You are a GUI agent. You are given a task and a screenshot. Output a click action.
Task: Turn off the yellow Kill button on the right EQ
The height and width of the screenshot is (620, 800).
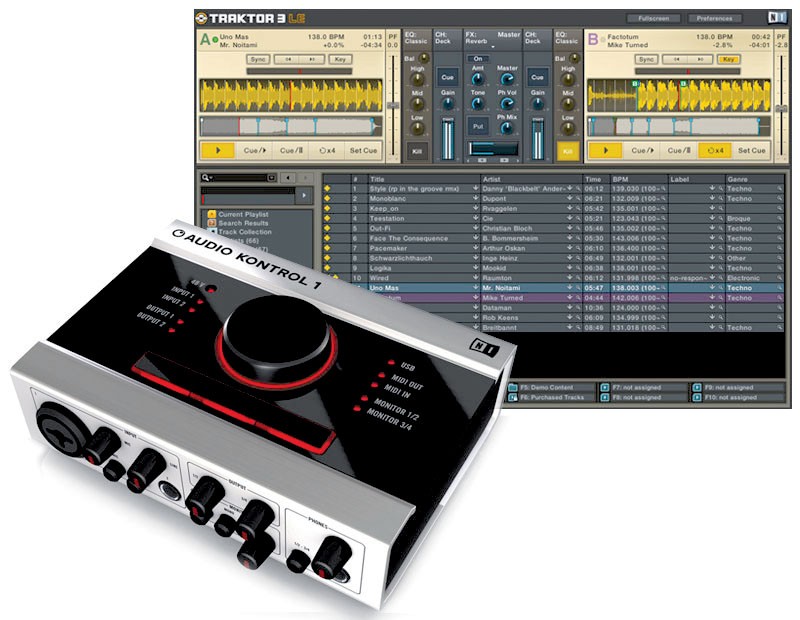tap(568, 151)
